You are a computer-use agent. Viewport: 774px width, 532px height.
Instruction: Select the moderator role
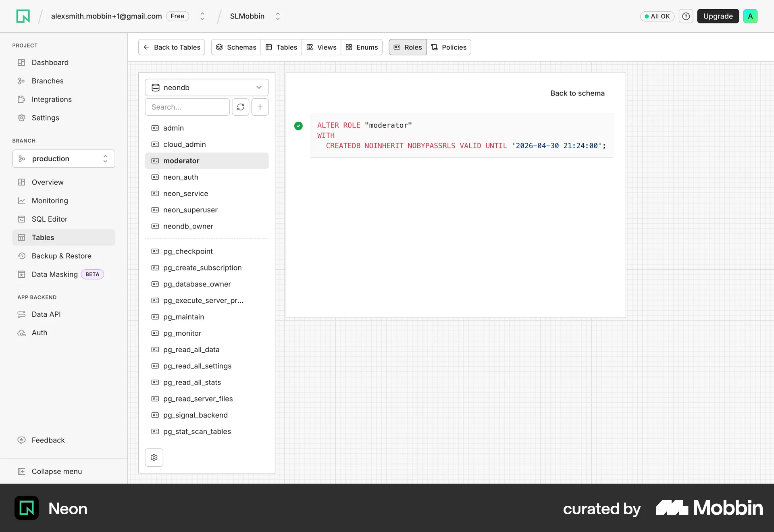point(207,161)
